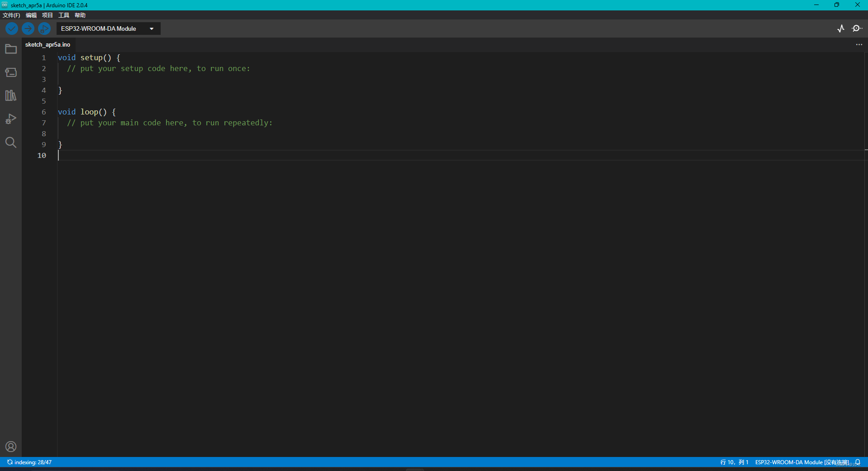This screenshot has width=868, height=471.
Task: Click line number 1 in the gutter
Action: [44, 57]
